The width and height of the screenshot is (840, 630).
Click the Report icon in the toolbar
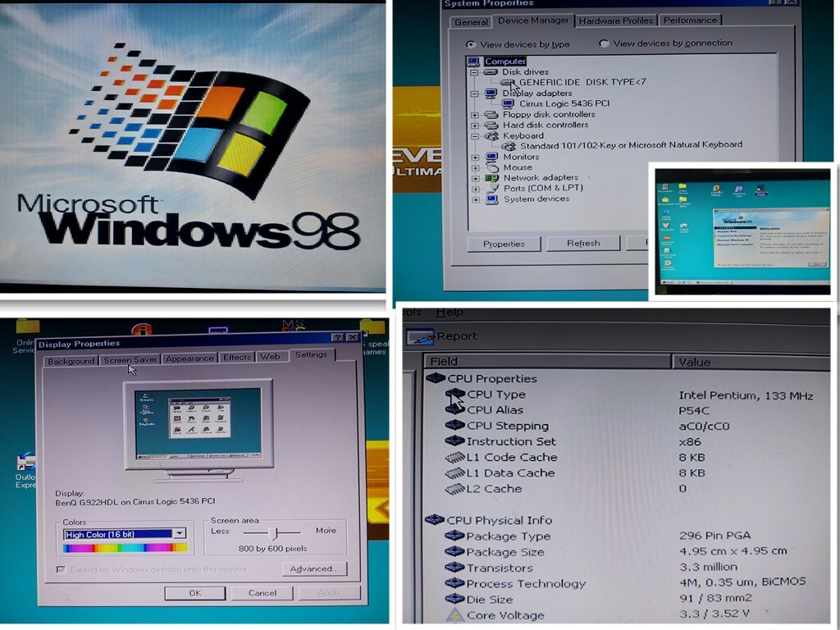pos(420,337)
